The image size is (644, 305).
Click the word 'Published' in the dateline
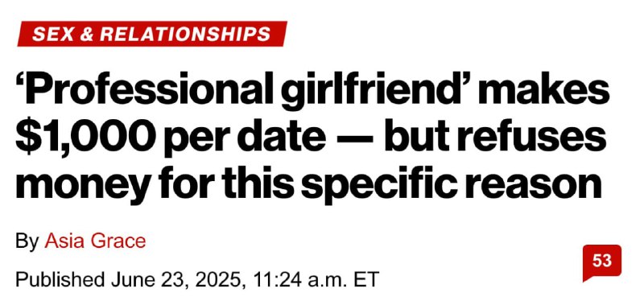coord(60,279)
